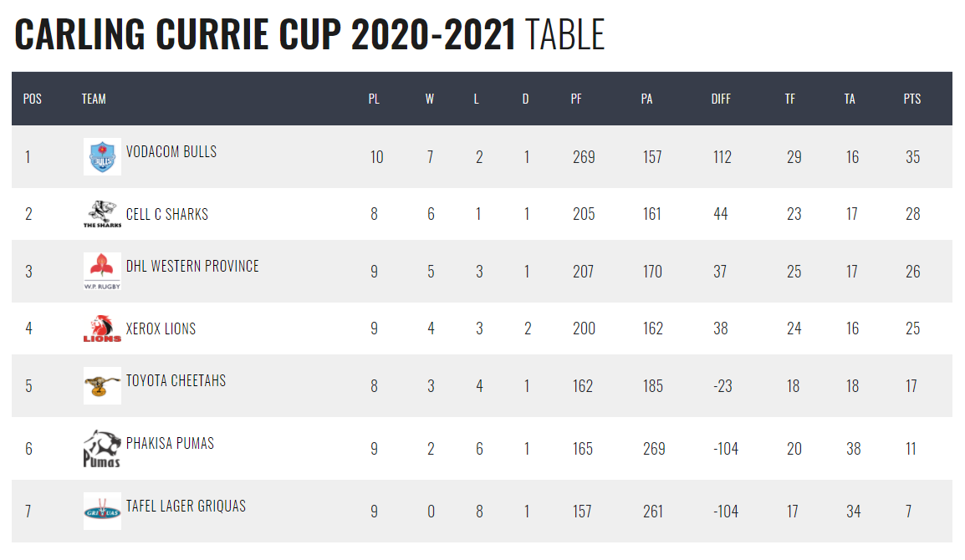
Task: Open the Cell C Sharks team link
Action: pyautogui.click(x=166, y=215)
